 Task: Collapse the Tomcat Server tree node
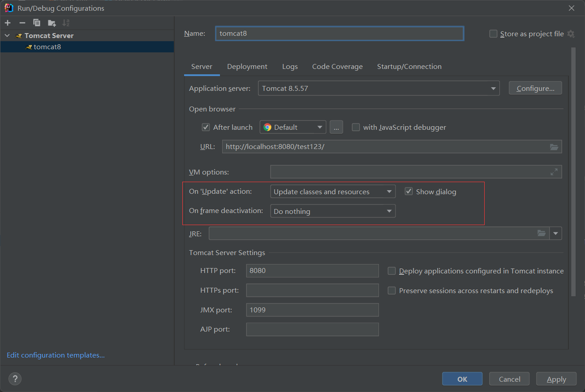(x=7, y=35)
